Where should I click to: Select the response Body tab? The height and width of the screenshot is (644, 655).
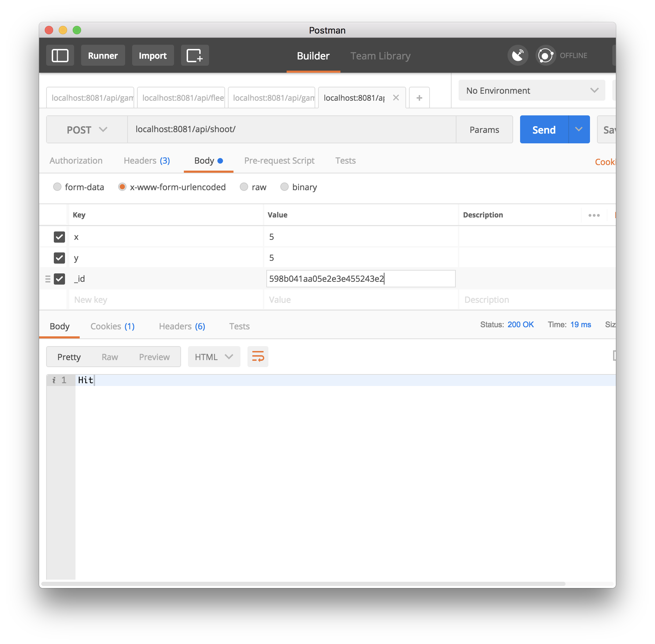(59, 326)
